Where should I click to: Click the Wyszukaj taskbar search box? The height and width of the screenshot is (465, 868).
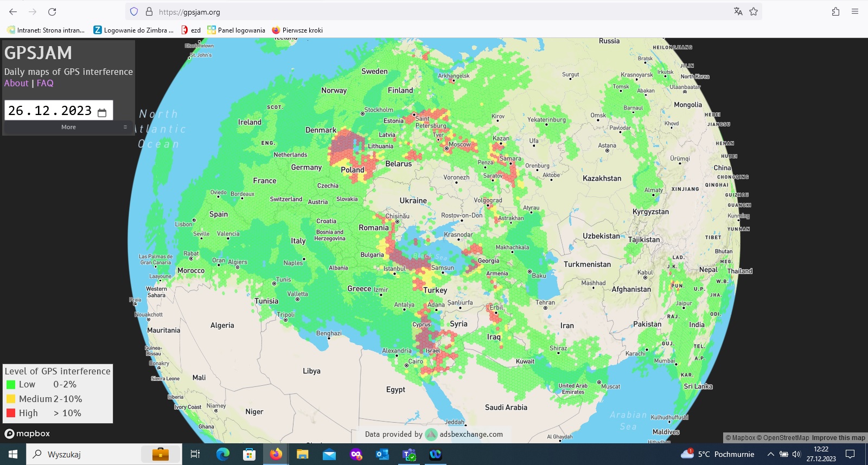tap(104, 454)
